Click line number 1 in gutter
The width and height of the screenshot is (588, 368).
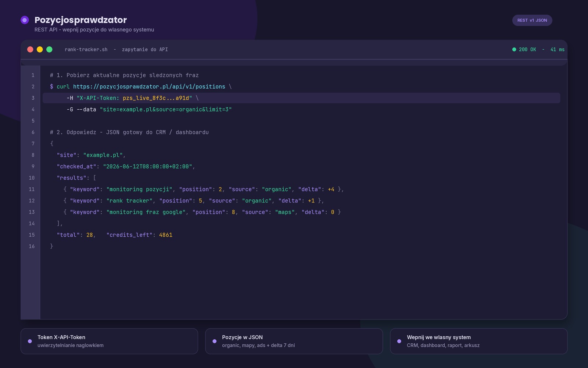33,75
